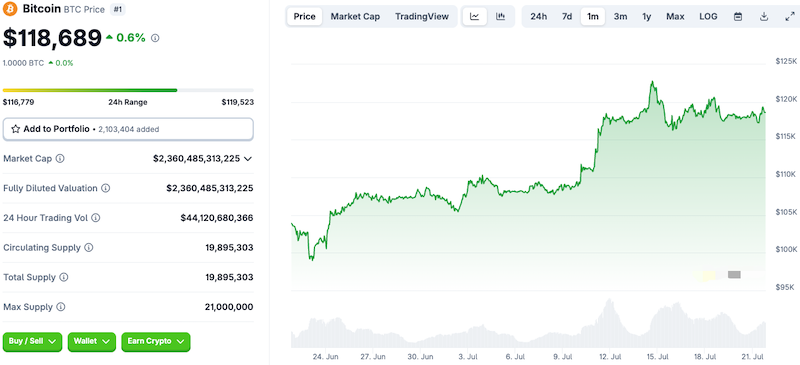Switch to line chart view icon

[474, 16]
